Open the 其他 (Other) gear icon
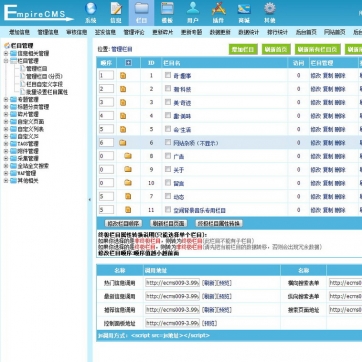The height and width of the screenshot is (362, 362). coord(269,9)
